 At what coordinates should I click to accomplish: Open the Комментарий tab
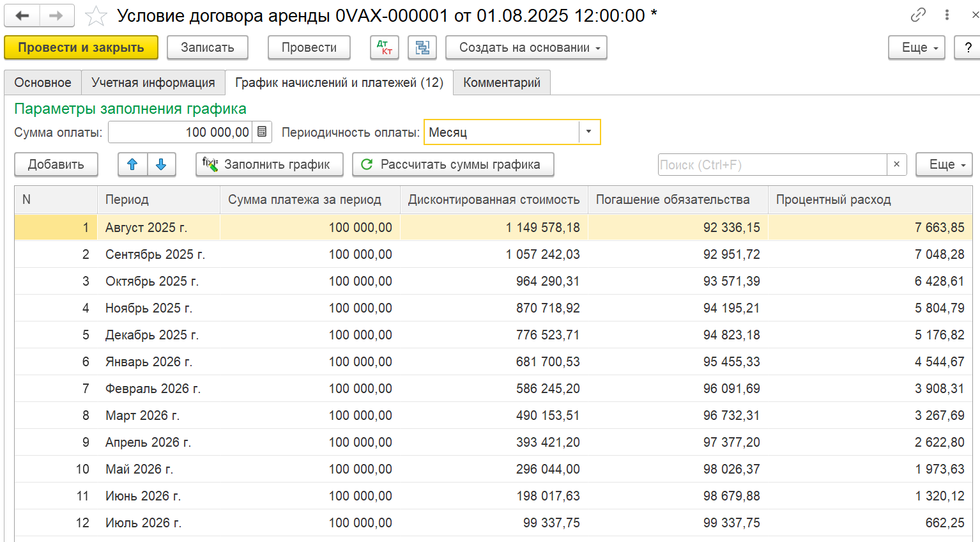click(x=501, y=82)
